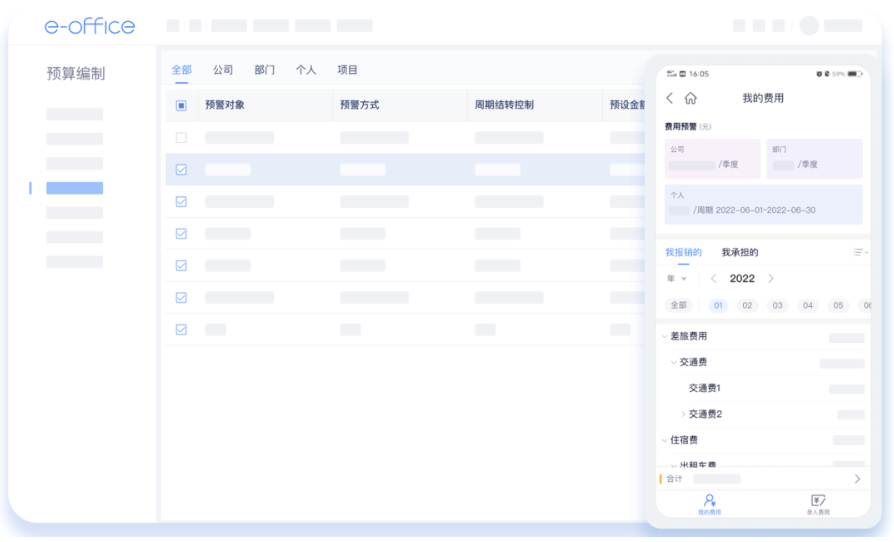The width and height of the screenshot is (894, 542).
Task: Switch to the 我承担的 tab
Action: 740,253
